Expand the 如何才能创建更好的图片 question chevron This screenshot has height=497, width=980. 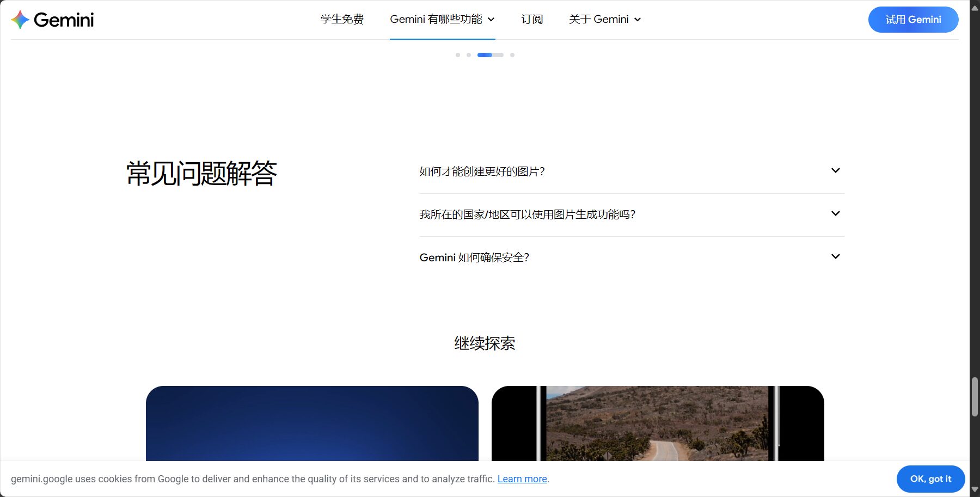click(x=836, y=170)
